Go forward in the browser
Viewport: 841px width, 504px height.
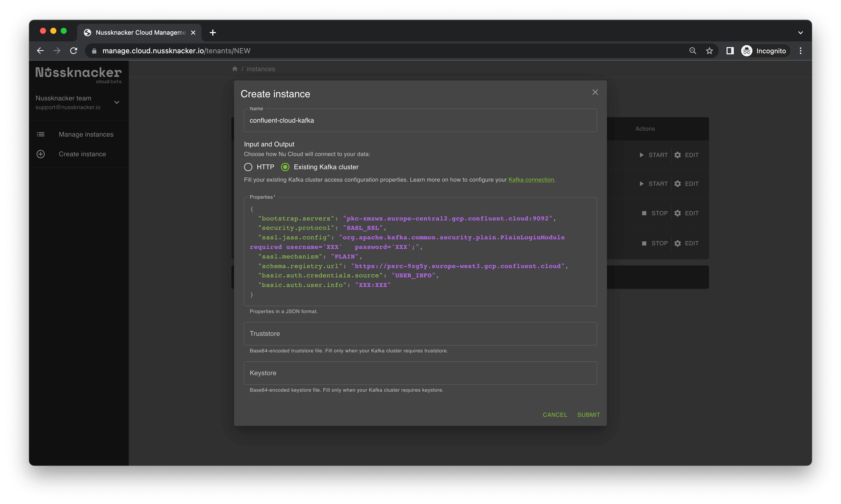(57, 51)
